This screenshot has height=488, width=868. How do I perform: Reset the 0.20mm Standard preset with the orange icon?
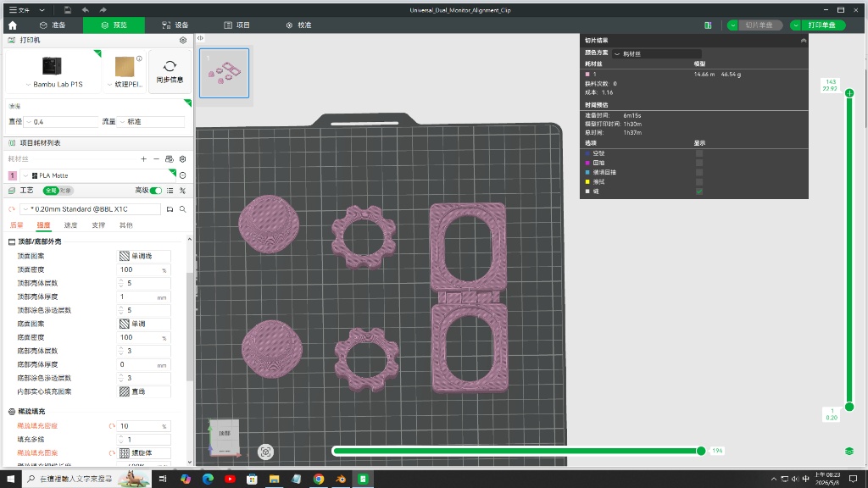12,209
